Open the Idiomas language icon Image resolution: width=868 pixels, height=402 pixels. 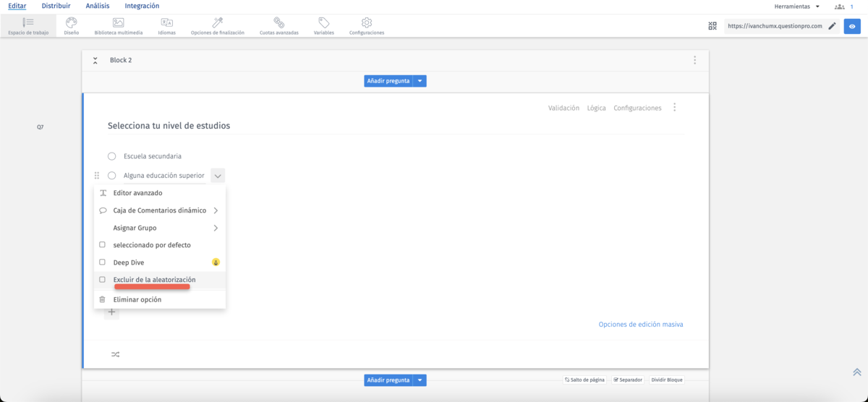[x=166, y=22]
